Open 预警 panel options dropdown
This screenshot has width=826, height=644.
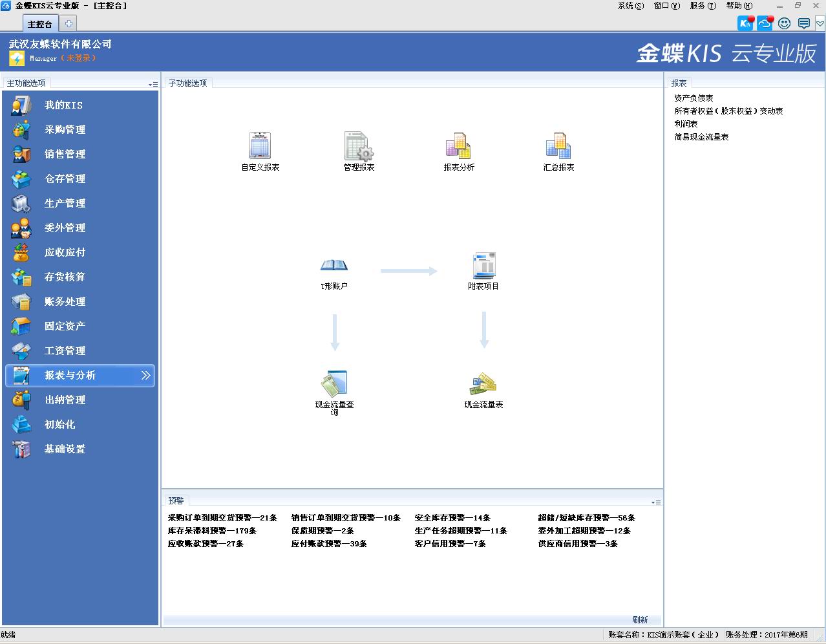click(x=656, y=502)
